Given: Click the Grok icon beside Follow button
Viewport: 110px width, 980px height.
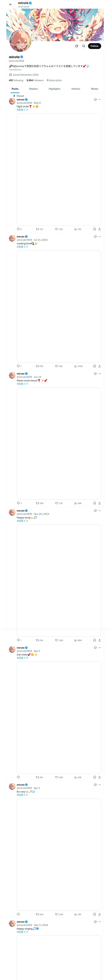Looking at the screenshot, I should click(x=77, y=46).
